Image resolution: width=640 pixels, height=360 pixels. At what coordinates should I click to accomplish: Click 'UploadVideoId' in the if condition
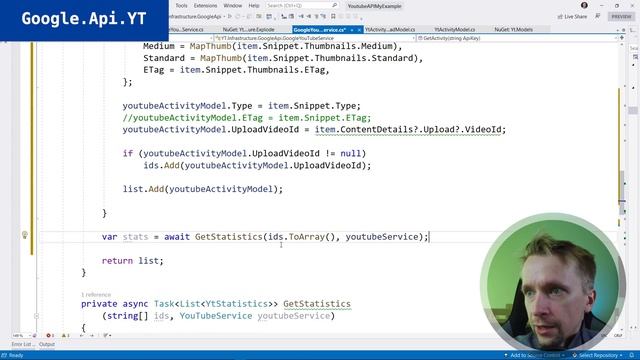(286, 153)
